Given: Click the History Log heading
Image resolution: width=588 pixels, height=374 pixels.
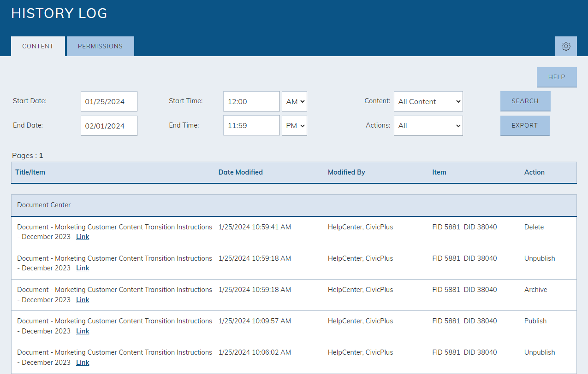Looking at the screenshot, I should coord(59,13).
